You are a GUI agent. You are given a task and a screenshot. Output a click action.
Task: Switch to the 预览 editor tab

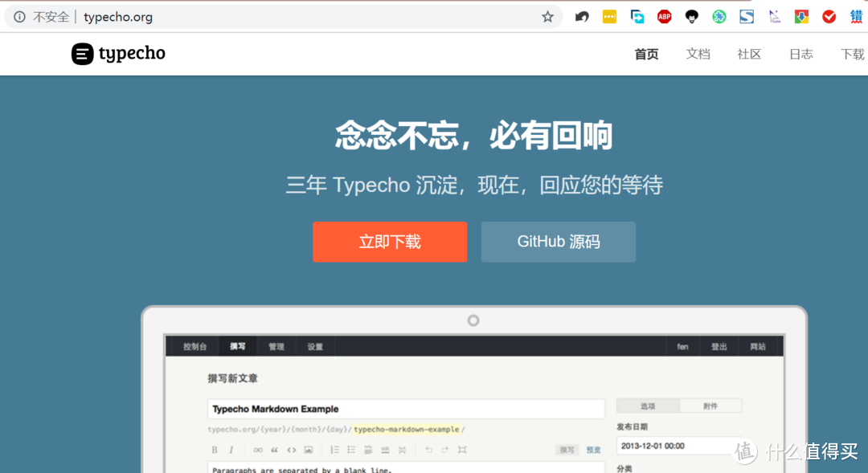(593, 450)
